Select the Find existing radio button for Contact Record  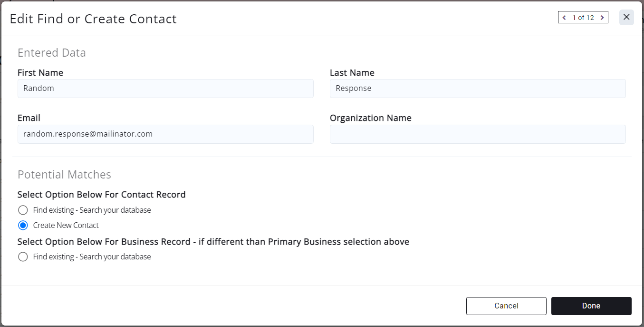(23, 210)
